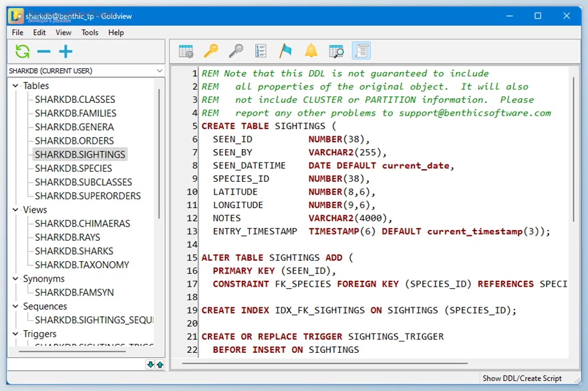Viewport: 588px width, 391px height.
Task: Select SHARKDB.SPECIES table
Action: [73, 168]
